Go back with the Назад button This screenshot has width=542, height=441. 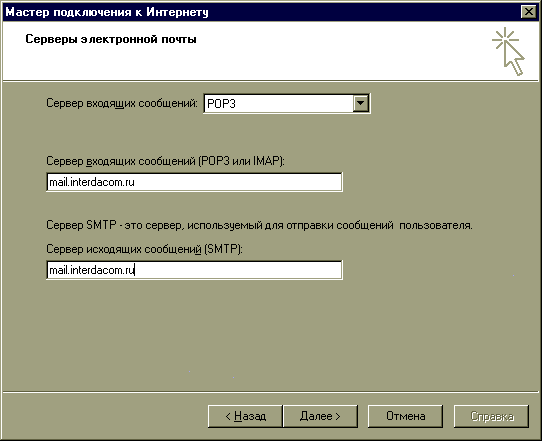[245, 416]
